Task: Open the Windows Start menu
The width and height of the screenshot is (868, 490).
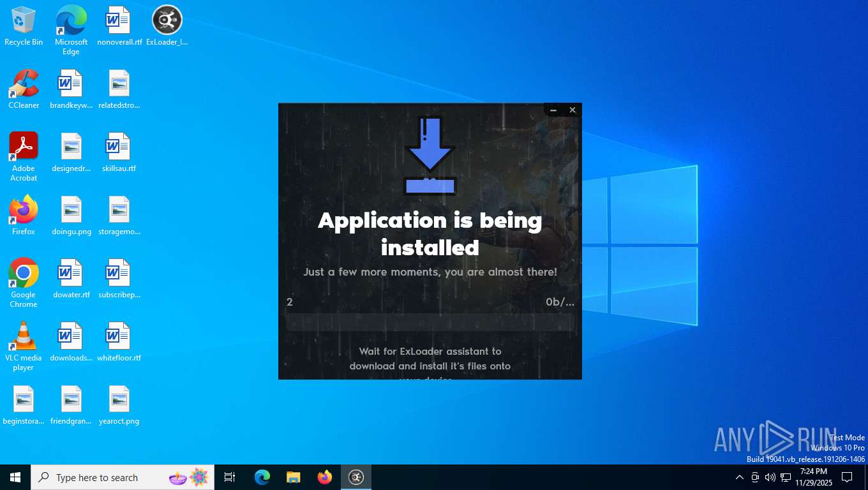Action: click(x=15, y=477)
